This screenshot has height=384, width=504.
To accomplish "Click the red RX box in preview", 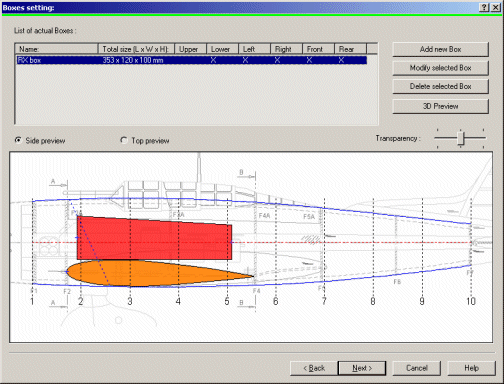I will (154, 238).
